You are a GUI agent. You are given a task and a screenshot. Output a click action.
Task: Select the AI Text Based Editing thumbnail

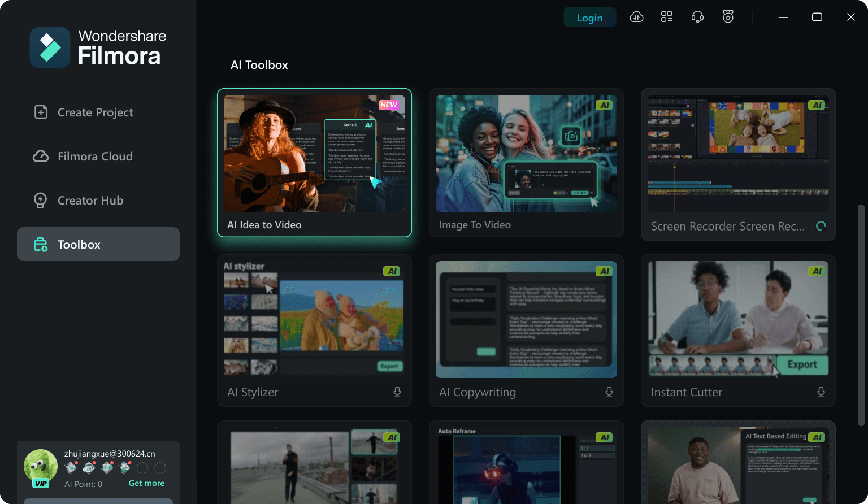pyautogui.click(x=738, y=465)
